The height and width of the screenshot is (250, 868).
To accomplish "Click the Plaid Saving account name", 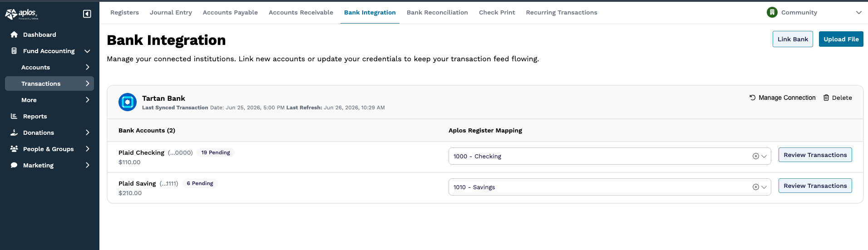I will pos(137,183).
